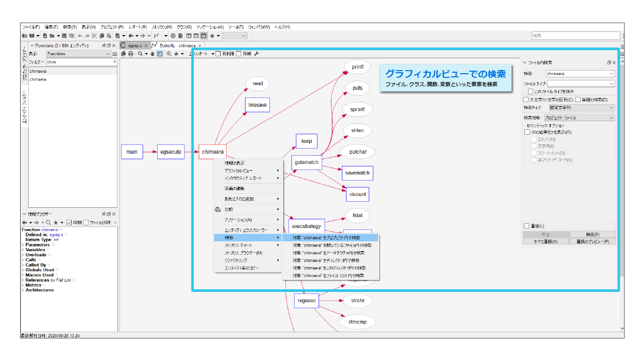Viewport: 644px width, 361px height.
Task: Click the gotamatch node in the graph
Action: point(307,162)
